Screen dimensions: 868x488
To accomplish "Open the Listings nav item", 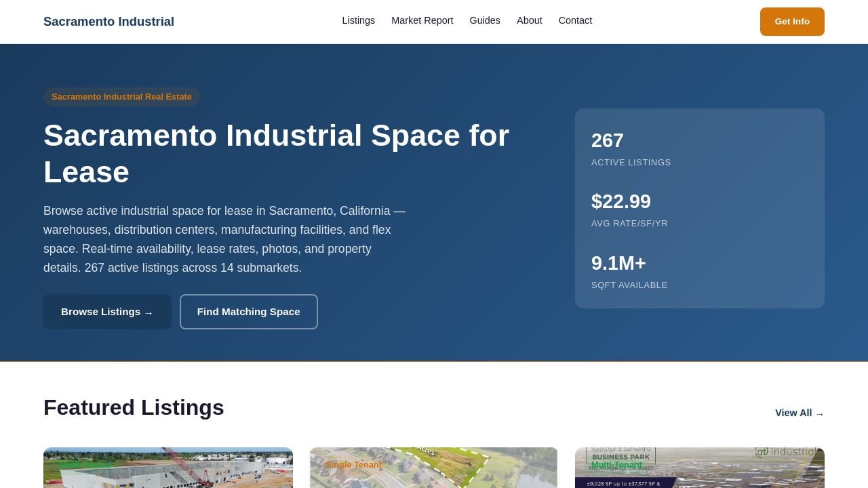I will pyautogui.click(x=358, y=20).
